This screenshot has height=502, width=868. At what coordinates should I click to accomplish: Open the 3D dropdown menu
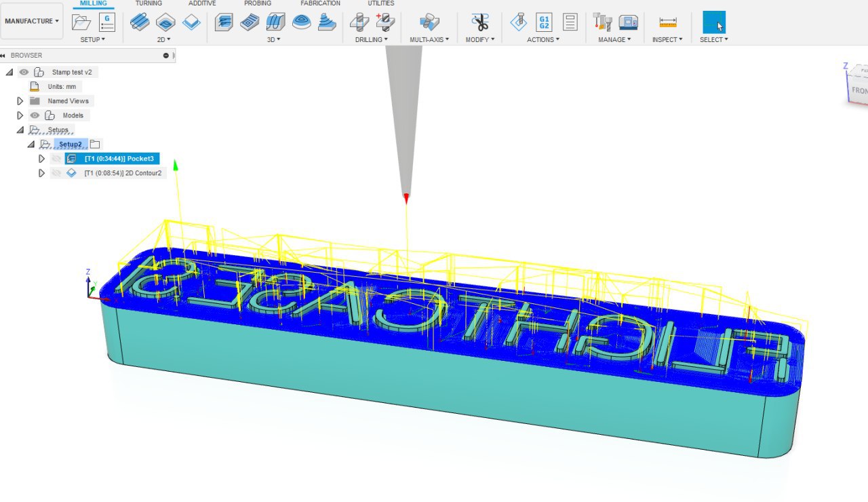point(274,39)
